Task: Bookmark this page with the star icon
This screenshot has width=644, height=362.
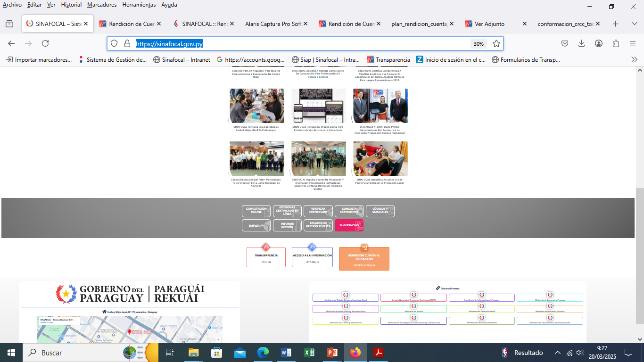Action: click(496, 43)
